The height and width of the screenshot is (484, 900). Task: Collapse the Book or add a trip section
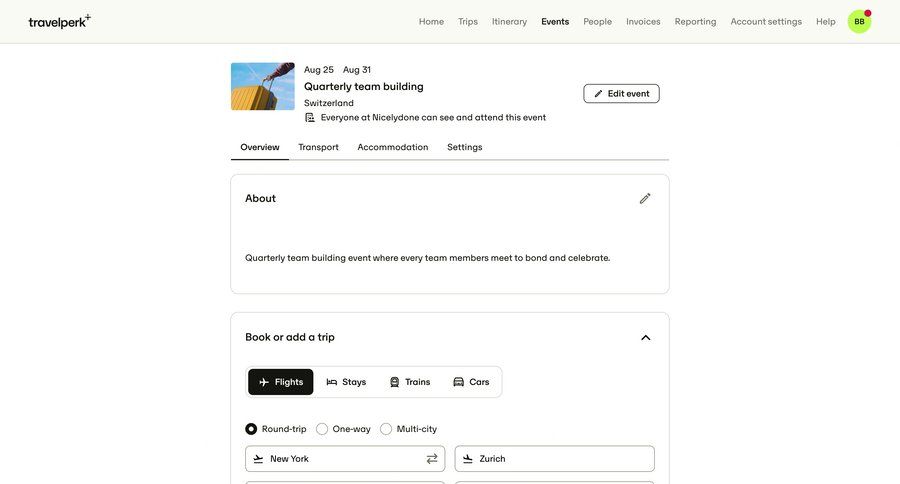point(645,337)
